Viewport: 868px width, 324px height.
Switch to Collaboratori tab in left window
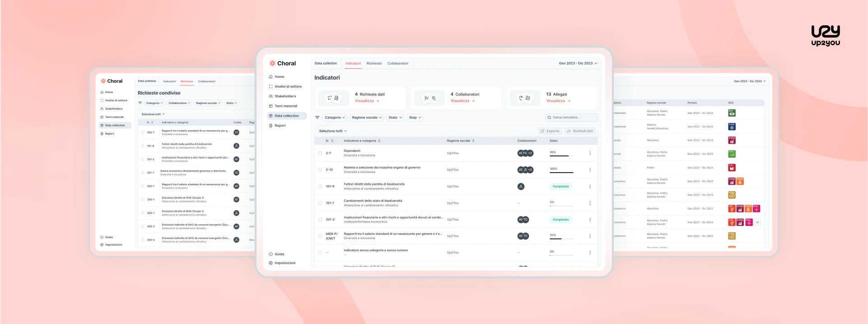[207, 81]
